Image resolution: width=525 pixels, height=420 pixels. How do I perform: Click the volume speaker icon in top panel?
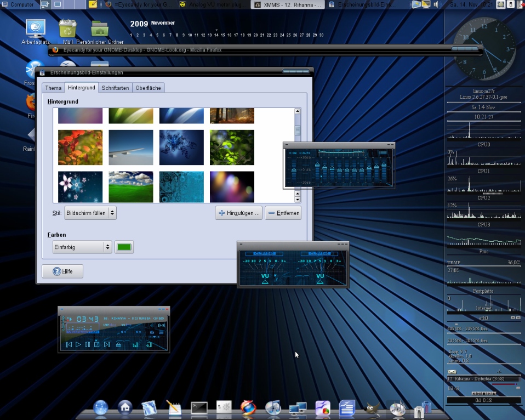coord(436,5)
